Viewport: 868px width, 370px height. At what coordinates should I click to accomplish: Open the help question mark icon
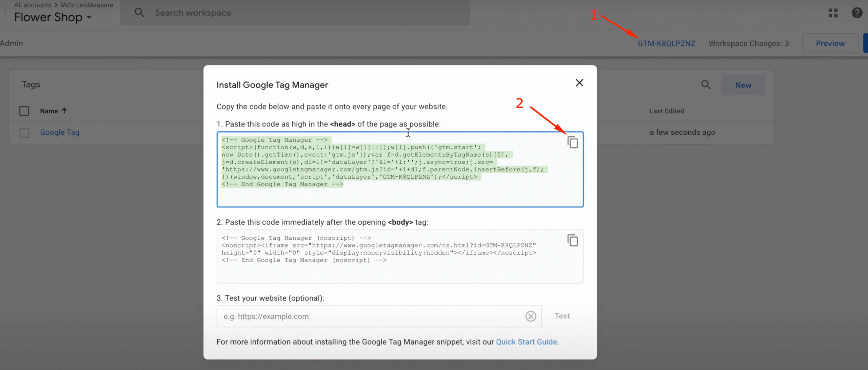point(857,13)
